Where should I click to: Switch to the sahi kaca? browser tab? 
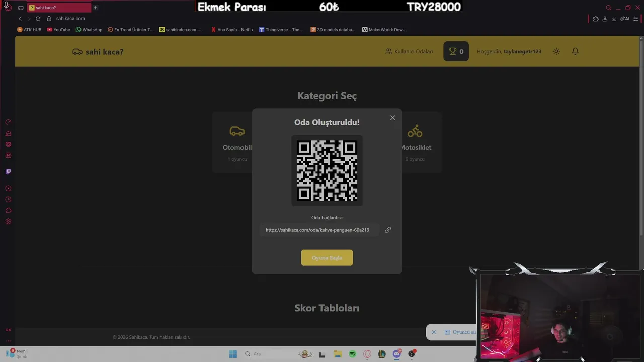pyautogui.click(x=59, y=8)
